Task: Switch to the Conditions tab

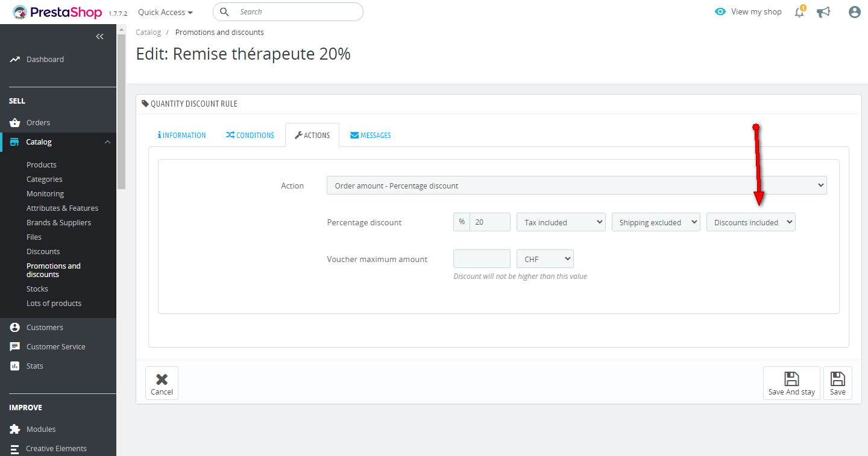Action: pos(250,136)
